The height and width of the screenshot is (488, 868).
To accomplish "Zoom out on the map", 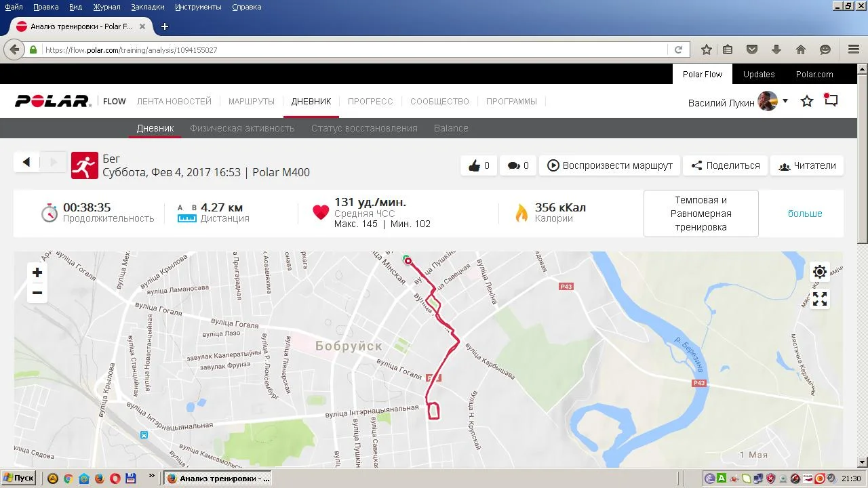I will click(37, 293).
